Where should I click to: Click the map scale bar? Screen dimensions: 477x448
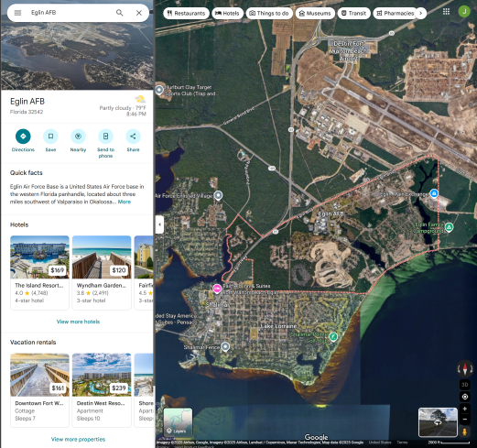coord(449,443)
